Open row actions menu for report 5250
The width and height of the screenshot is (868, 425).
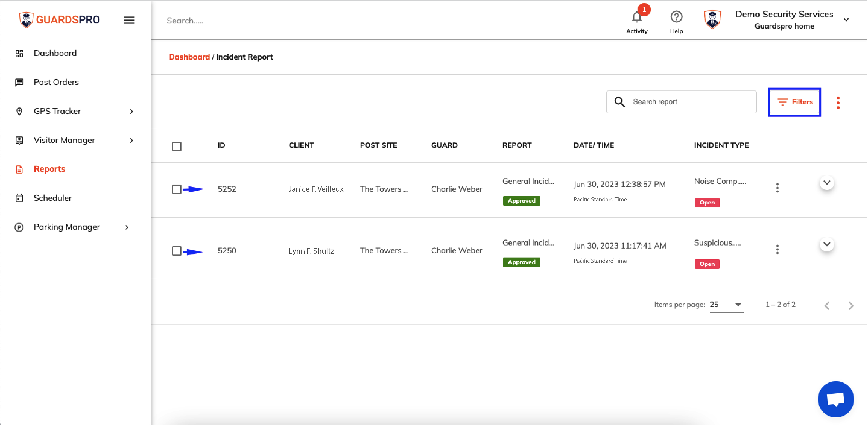pyautogui.click(x=777, y=249)
